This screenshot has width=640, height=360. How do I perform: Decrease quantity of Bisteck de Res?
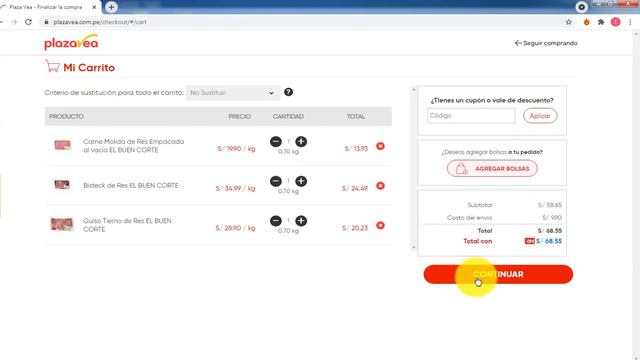[x=276, y=181]
